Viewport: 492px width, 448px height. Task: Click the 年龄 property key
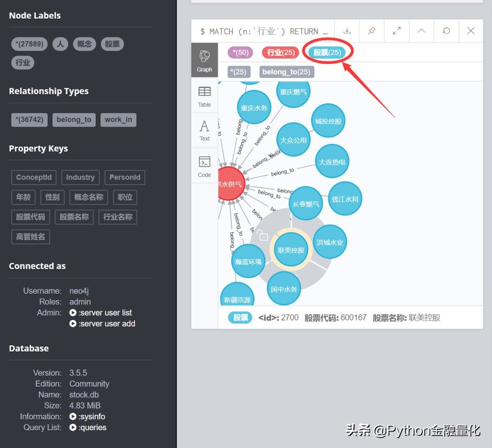24,197
